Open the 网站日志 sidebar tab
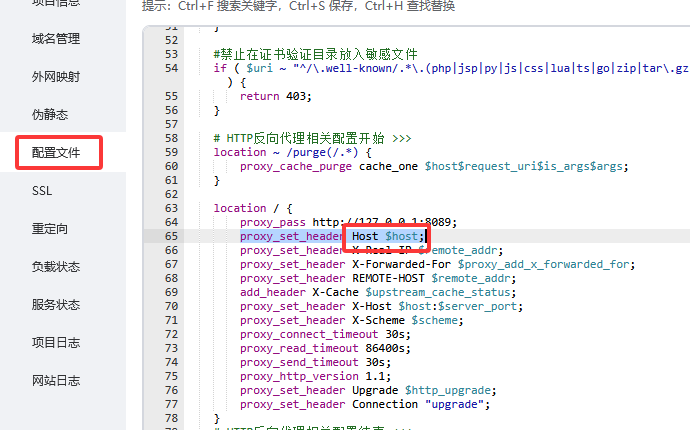 [55, 381]
